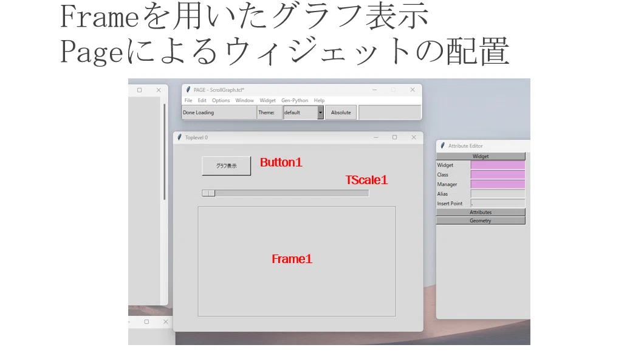The image size is (644, 356).
Task: Click the TScale1 slider handle
Action: (208, 193)
